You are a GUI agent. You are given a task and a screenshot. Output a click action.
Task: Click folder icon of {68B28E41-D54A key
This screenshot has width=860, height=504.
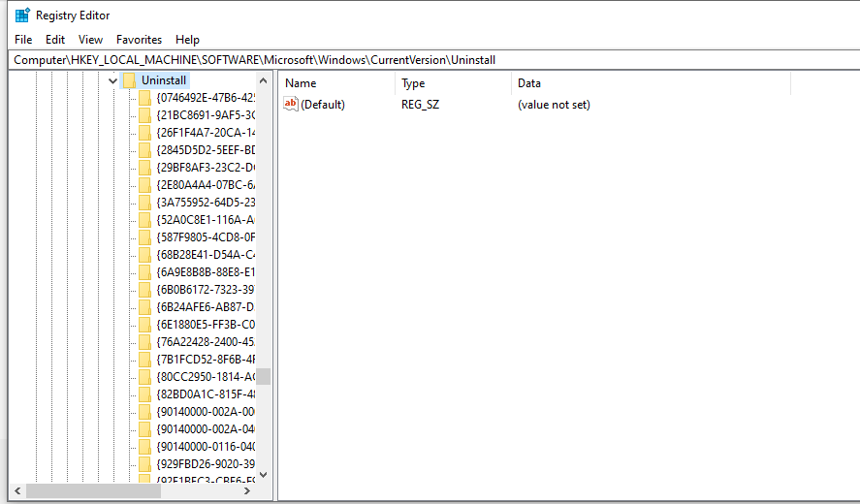coord(144,255)
